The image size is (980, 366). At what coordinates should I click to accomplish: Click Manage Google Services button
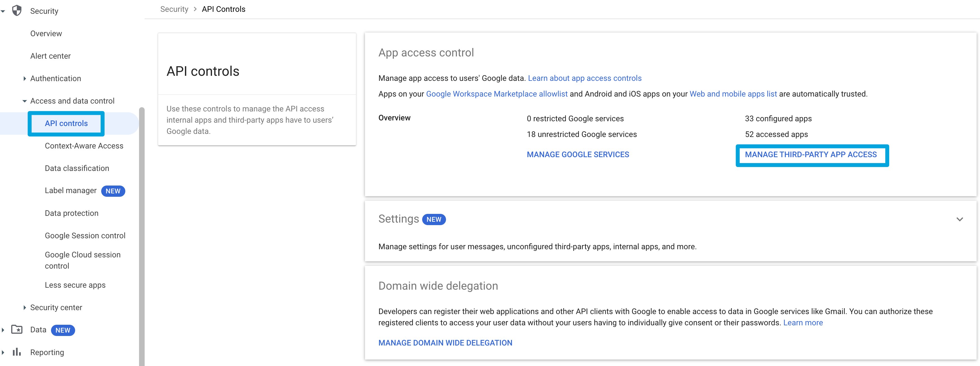click(577, 154)
